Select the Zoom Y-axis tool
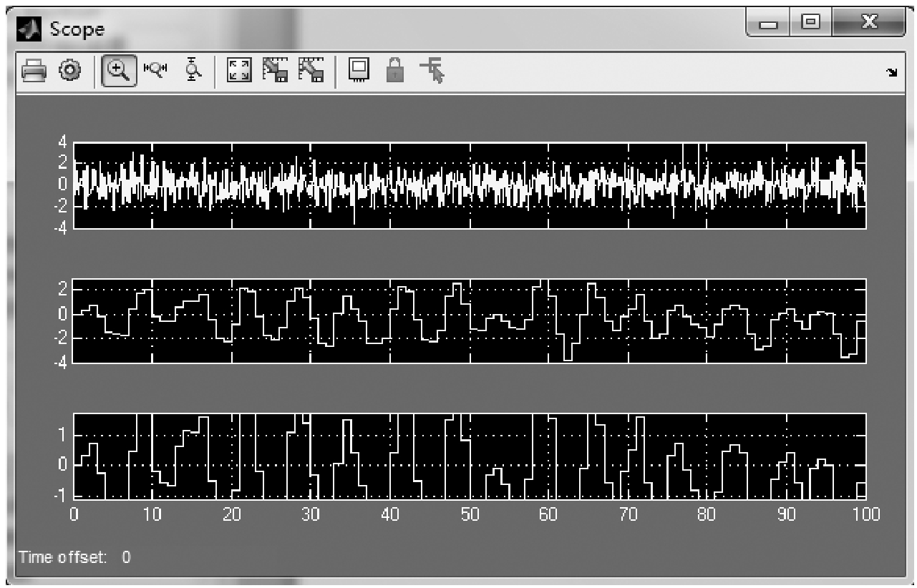This screenshot has width=917, height=588. [194, 69]
